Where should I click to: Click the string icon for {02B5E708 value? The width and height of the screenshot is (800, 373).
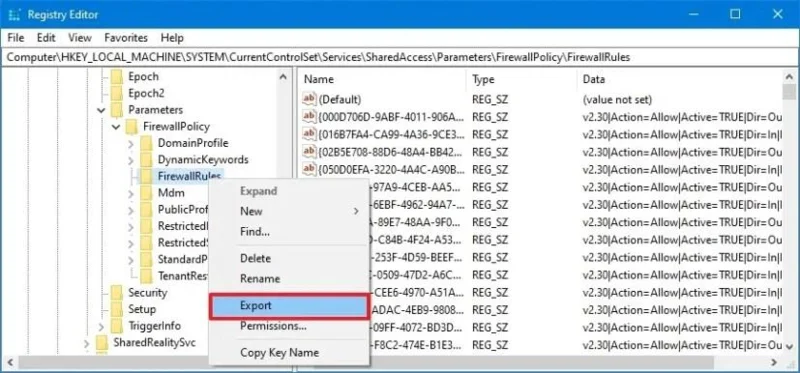tap(309, 152)
